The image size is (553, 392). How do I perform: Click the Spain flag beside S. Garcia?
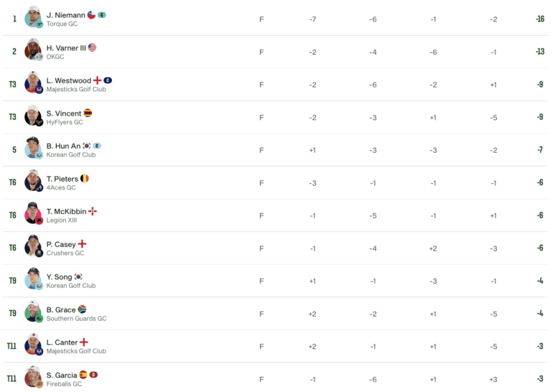click(83, 374)
